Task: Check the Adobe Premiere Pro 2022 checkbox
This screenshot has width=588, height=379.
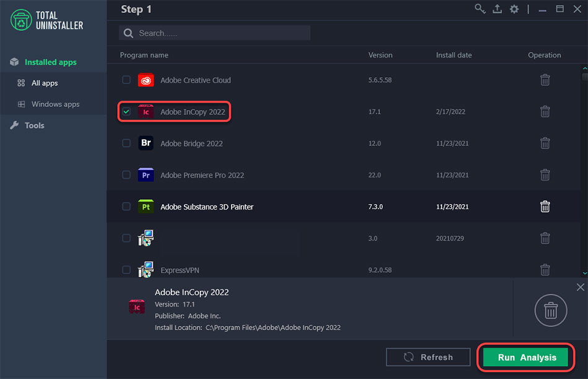Action: coord(126,175)
